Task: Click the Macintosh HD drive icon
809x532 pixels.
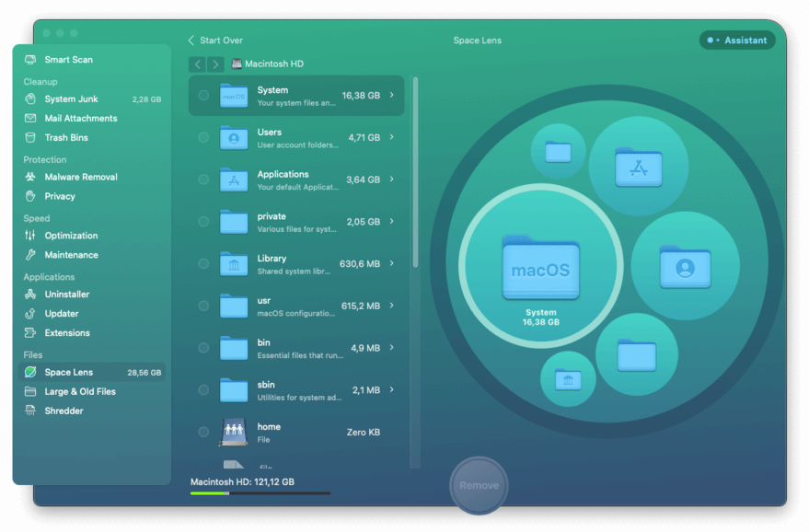Action: (x=237, y=64)
